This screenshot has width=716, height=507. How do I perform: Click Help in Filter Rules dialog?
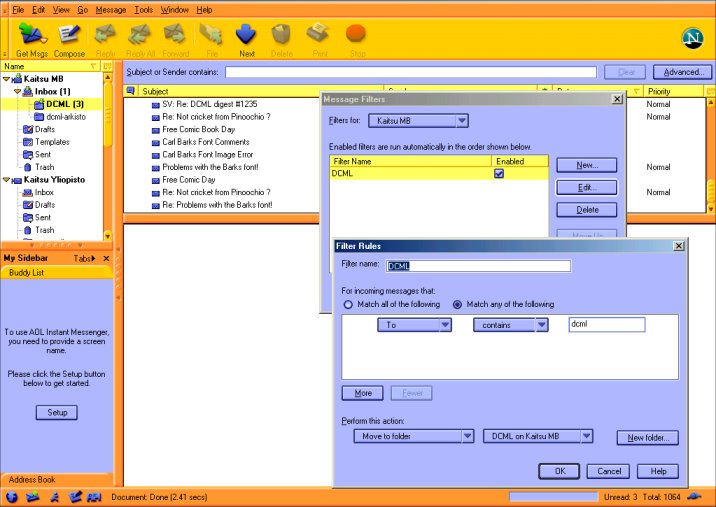[658, 471]
